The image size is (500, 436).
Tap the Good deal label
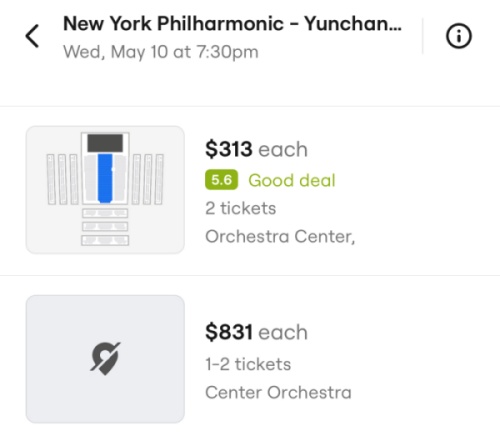[x=292, y=180]
